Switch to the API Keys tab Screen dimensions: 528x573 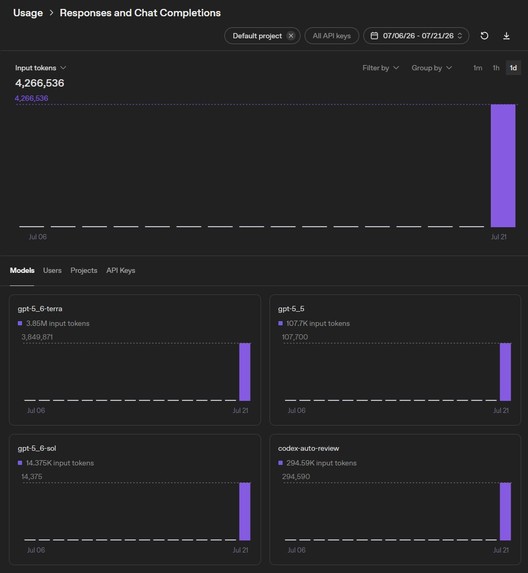click(121, 270)
